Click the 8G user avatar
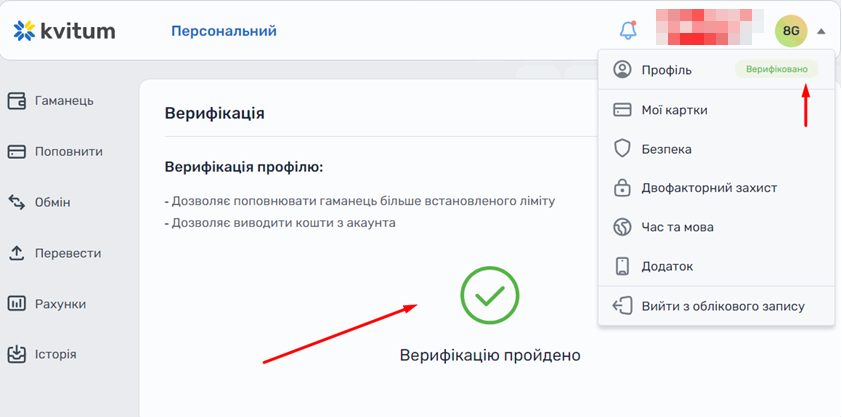Viewport: 842px width, 417px height. click(790, 31)
